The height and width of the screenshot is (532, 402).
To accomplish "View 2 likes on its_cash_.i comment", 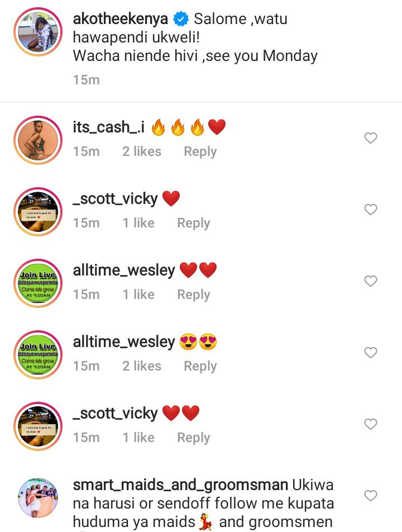I will coord(142,151).
